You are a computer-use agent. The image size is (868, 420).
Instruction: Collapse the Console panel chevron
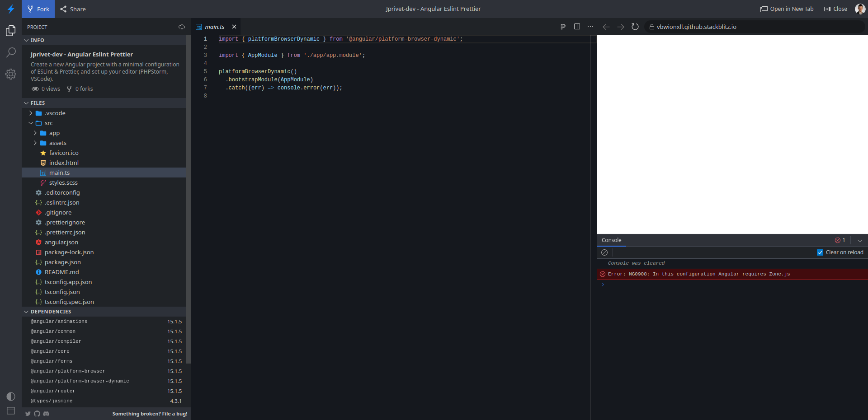(860, 241)
